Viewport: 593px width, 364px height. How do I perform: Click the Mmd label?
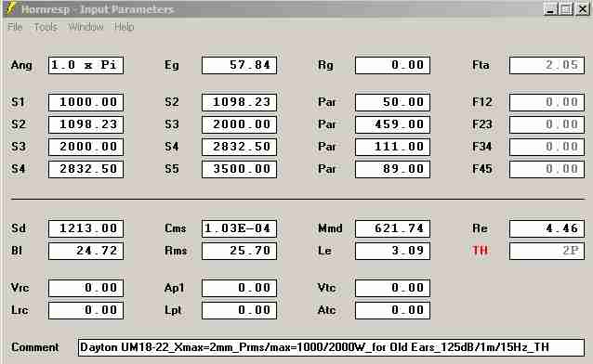(x=330, y=228)
